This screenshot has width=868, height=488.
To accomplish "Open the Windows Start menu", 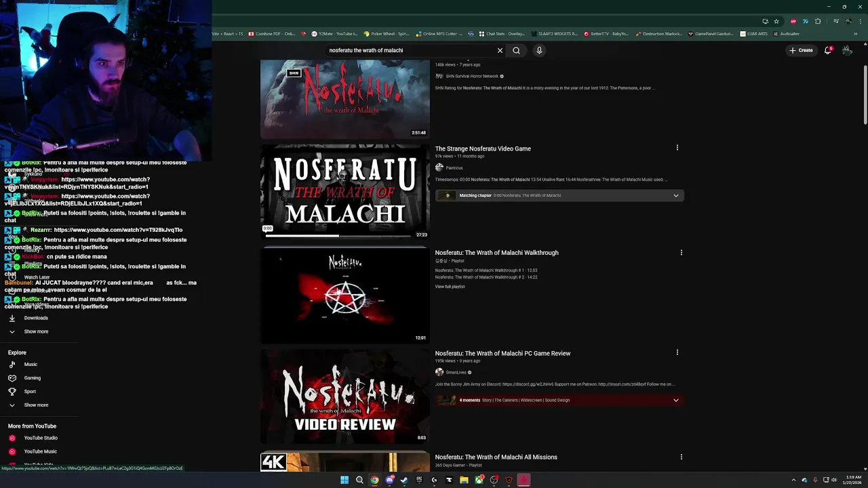I will point(344,480).
